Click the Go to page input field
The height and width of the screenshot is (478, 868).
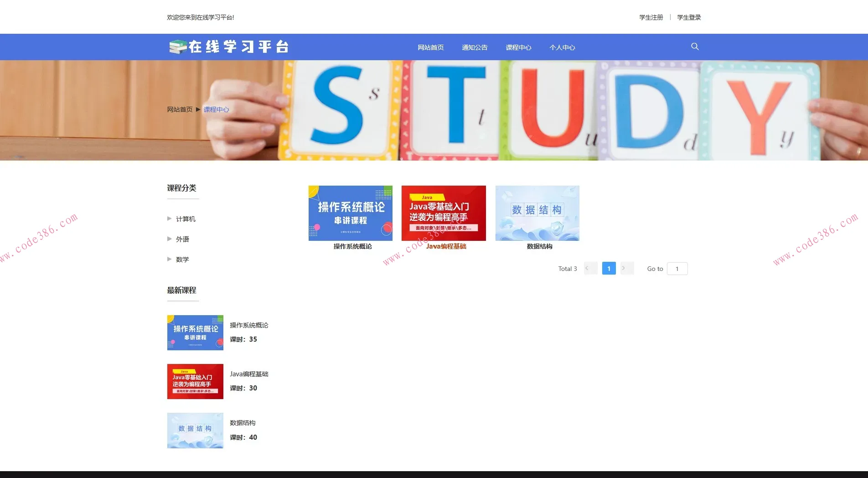(x=677, y=268)
